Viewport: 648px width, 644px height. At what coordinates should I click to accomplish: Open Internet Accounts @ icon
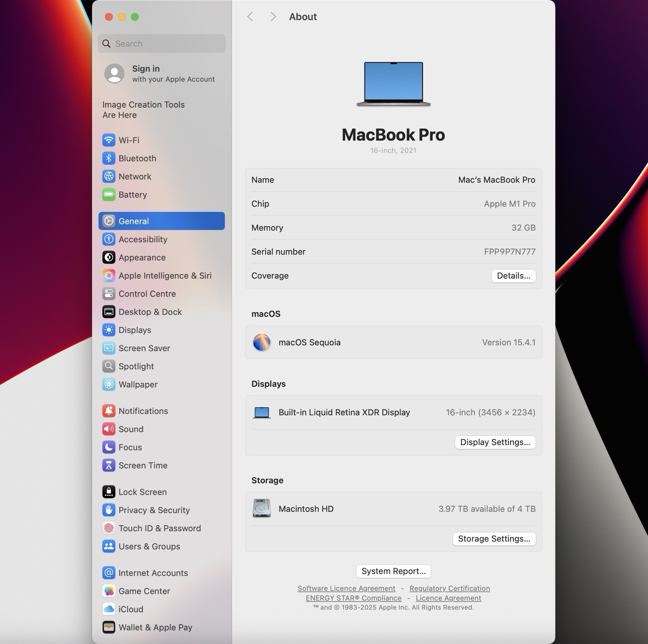click(109, 573)
